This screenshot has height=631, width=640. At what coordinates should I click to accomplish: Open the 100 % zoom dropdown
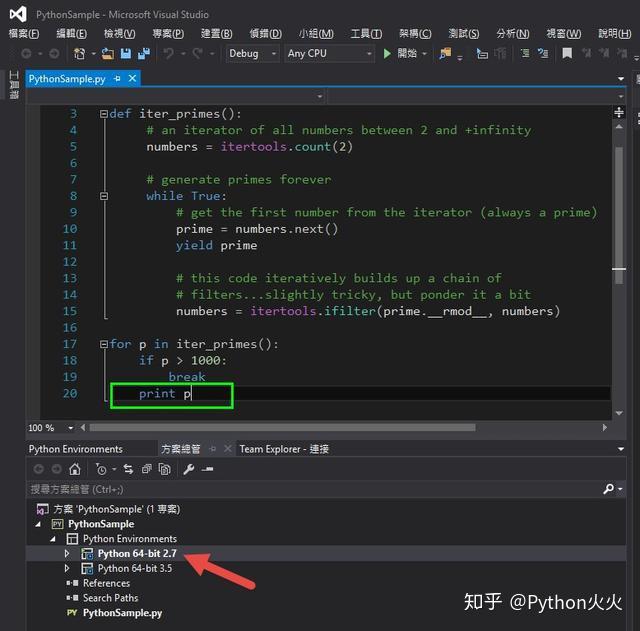[x=71, y=428]
